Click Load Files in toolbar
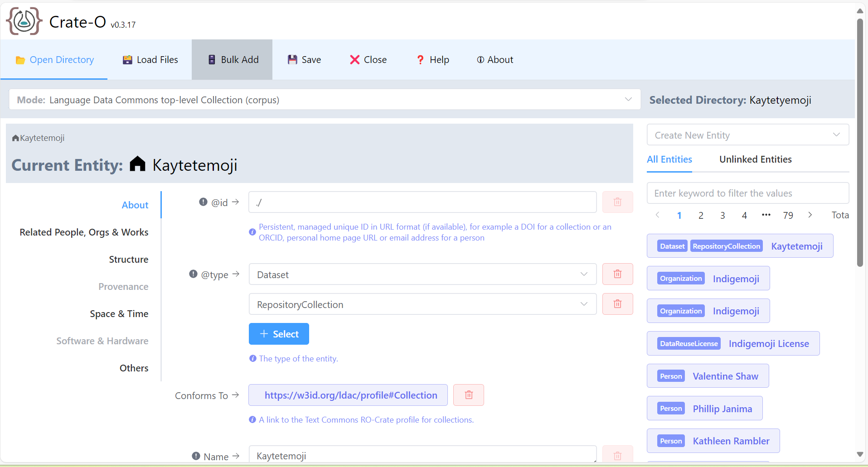The width and height of the screenshot is (868, 467). point(150,60)
